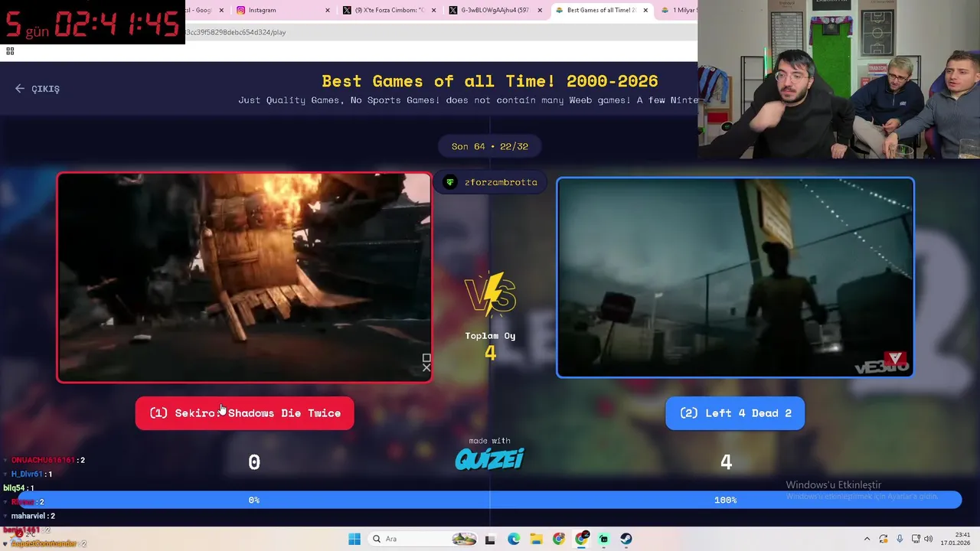Image resolution: width=980 pixels, height=551 pixels.
Task: Open the Sekiro video thumbnail
Action: coord(244,277)
